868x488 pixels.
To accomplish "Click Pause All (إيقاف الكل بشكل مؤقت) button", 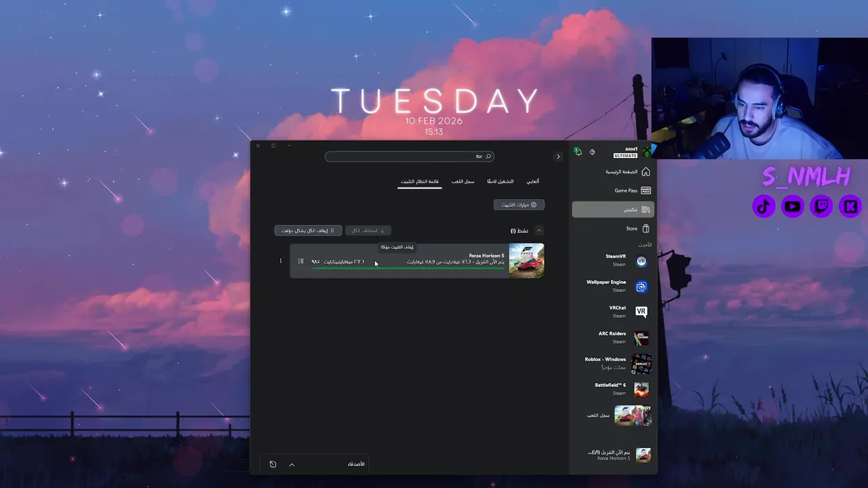I will click(x=308, y=230).
